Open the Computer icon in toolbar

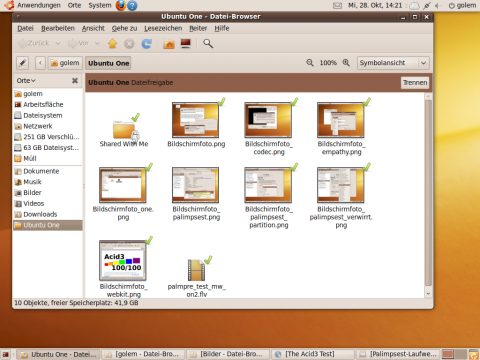(186, 44)
